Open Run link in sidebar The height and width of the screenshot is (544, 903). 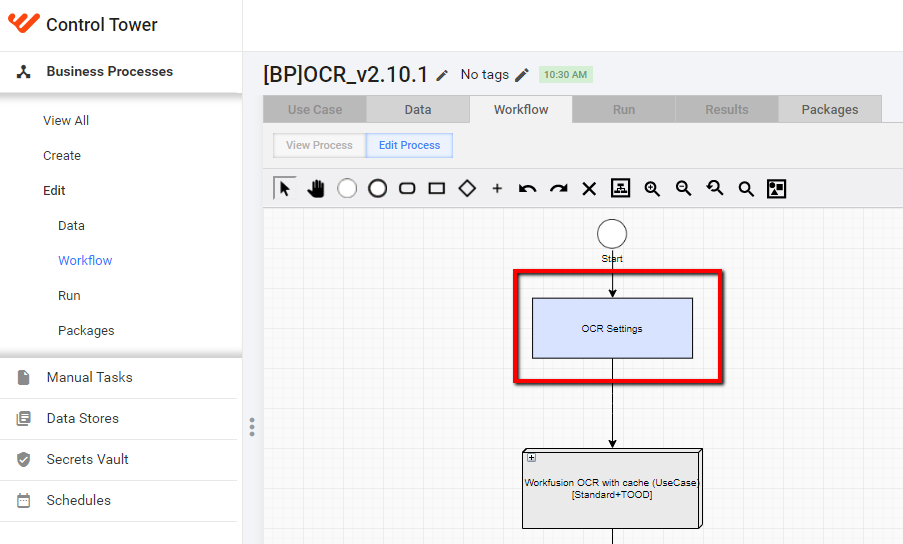click(69, 295)
